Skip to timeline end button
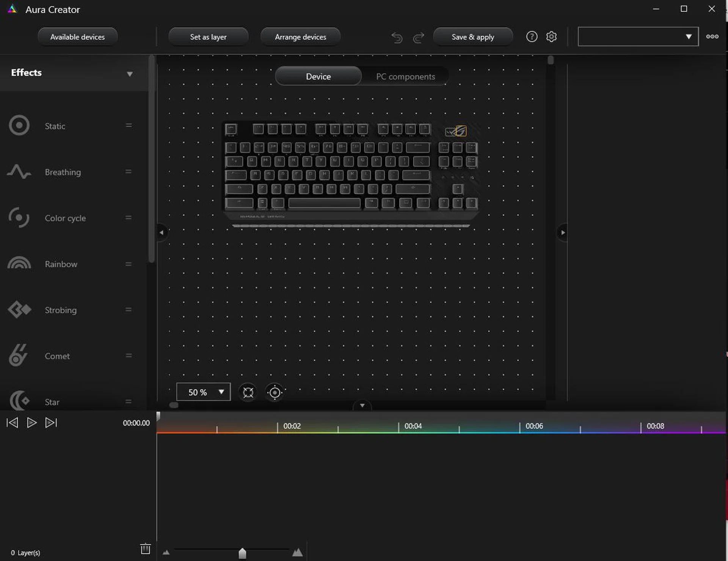The height and width of the screenshot is (561, 728). 51,423
